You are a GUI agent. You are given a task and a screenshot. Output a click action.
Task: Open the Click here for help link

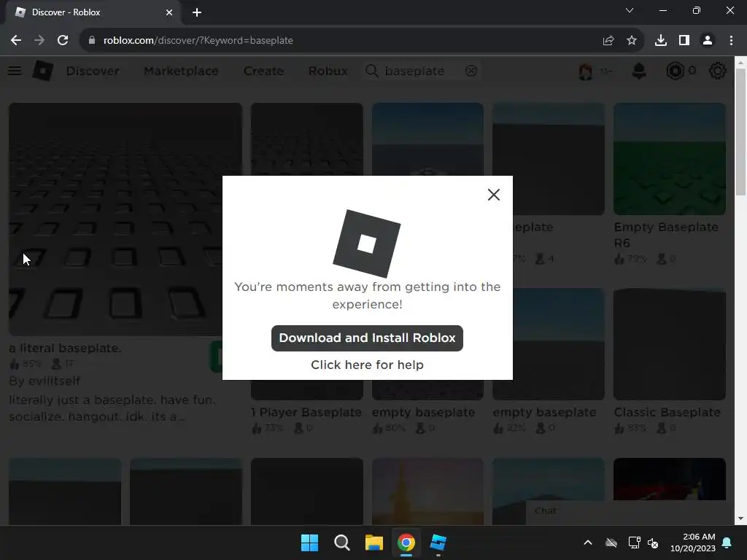click(x=367, y=365)
